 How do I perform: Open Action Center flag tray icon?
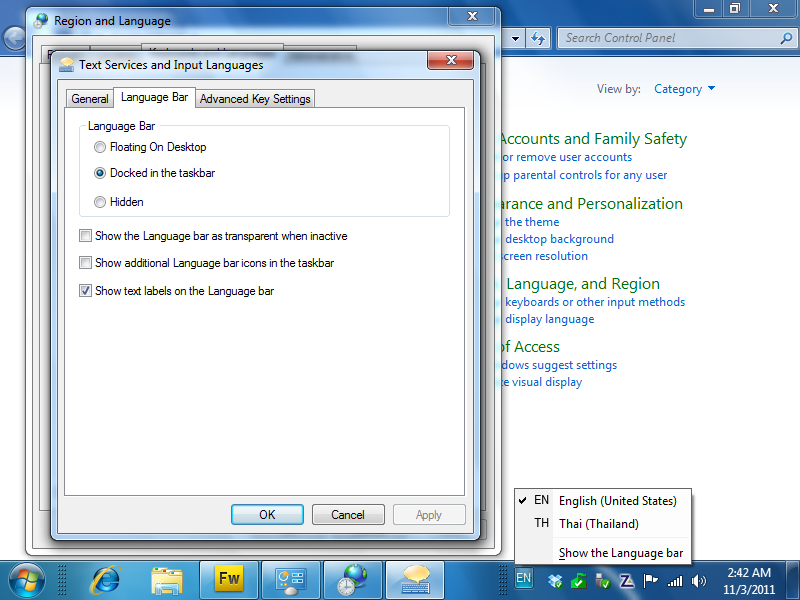point(650,581)
